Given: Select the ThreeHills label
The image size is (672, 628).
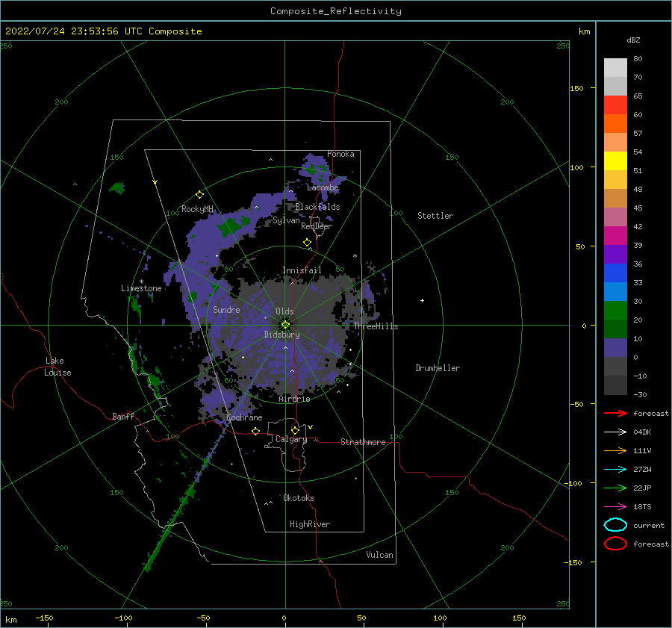Looking at the screenshot, I should (376, 326).
